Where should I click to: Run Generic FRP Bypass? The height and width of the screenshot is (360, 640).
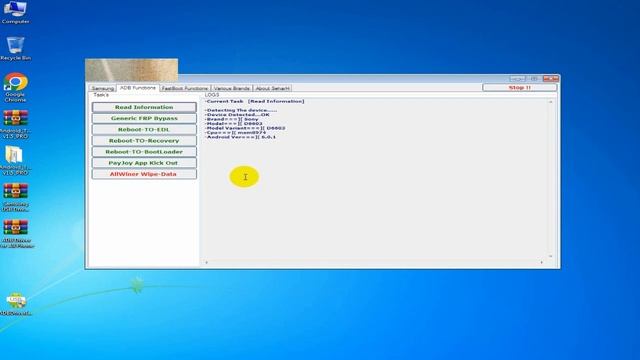click(x=144, y=118)
